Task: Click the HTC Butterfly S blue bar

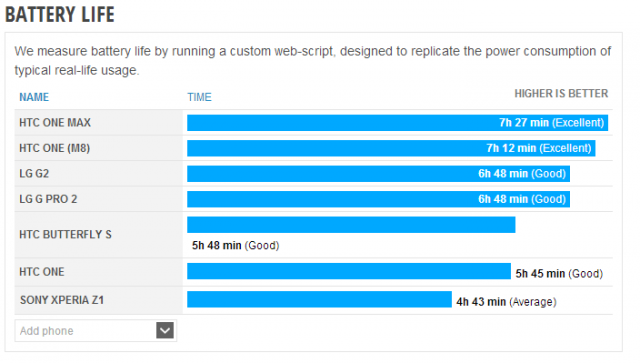Action: pyautogui.click(x=351, y=225)
